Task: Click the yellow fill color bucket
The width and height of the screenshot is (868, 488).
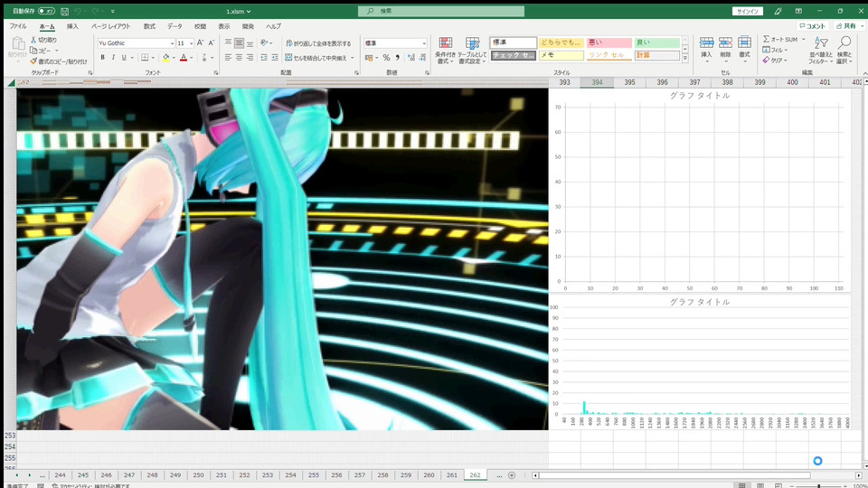Action: click(165, 58)
